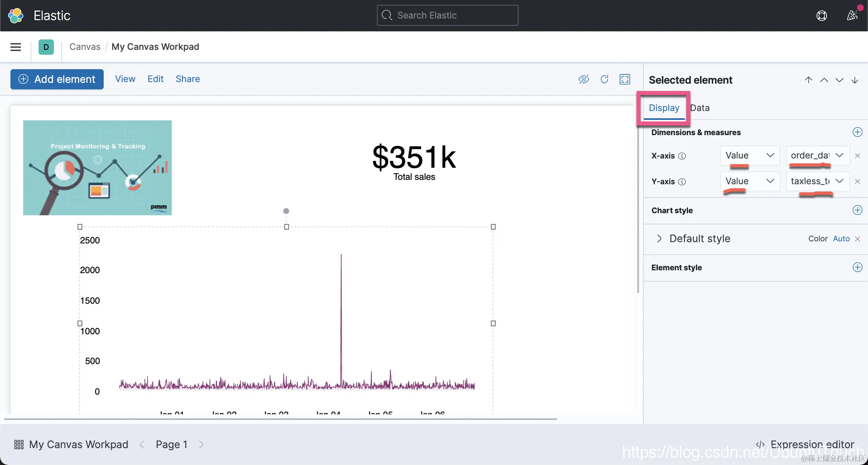The height and width of the screenshot is (465, 868).
Task: Send selected element to back
Action: tap(855, 80)
